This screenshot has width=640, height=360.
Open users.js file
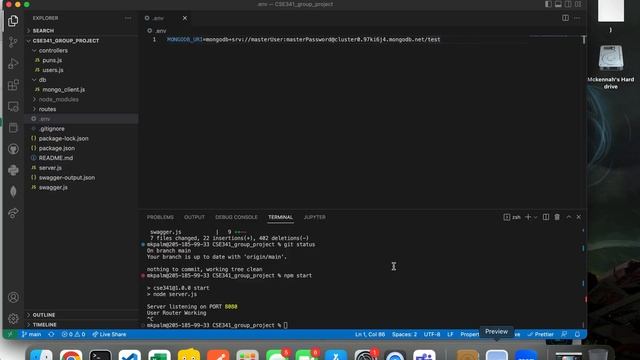[81, 70]
